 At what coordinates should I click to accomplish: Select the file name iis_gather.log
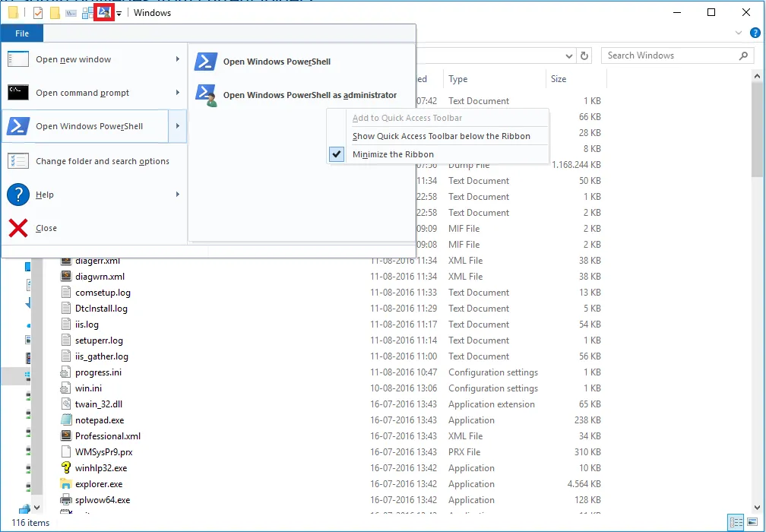pyautogui.click(x=102, y=356)
